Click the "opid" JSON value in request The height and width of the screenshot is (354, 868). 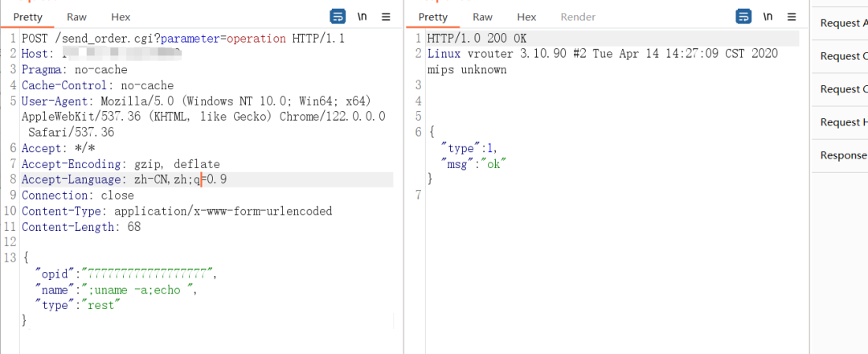(x=148, y=274)
